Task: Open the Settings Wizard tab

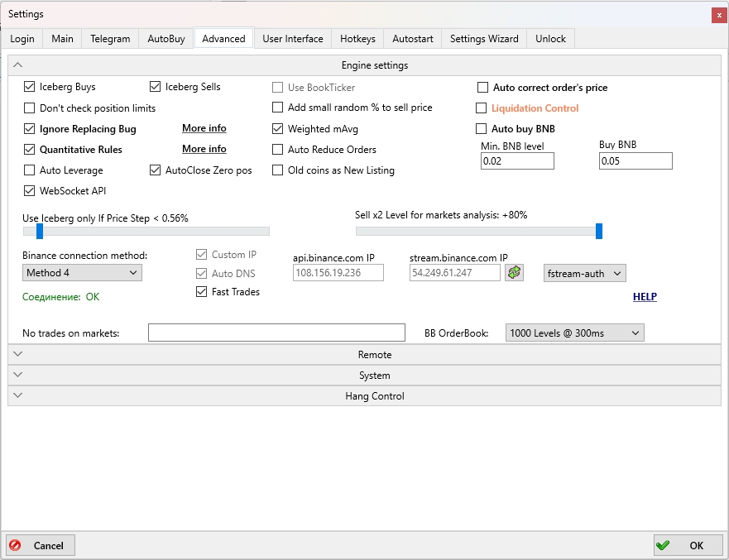Action: (x=484, y=39)
